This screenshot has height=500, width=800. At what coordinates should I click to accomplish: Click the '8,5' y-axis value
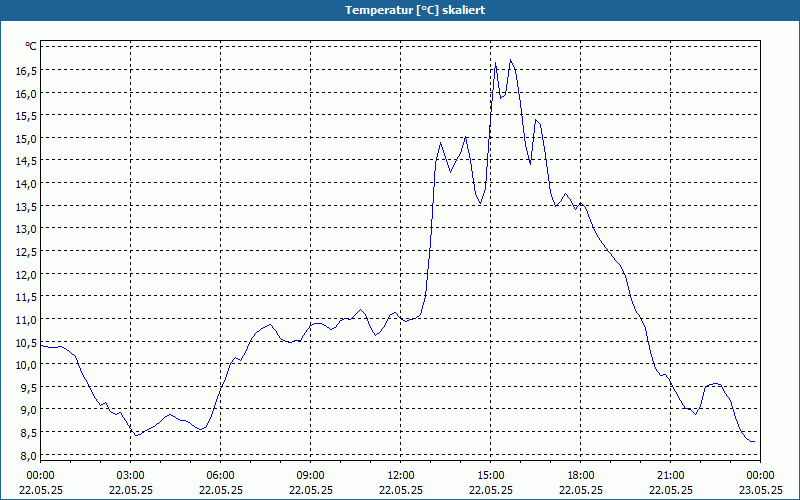click(29, 433)
